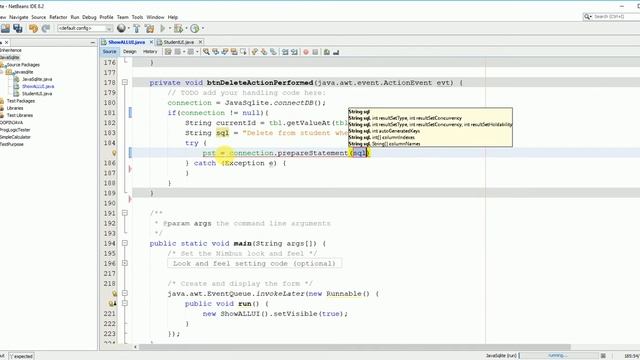Select StudentUI.java in Projects tree
Screen dimensions: 640x360
click(37, 93)
